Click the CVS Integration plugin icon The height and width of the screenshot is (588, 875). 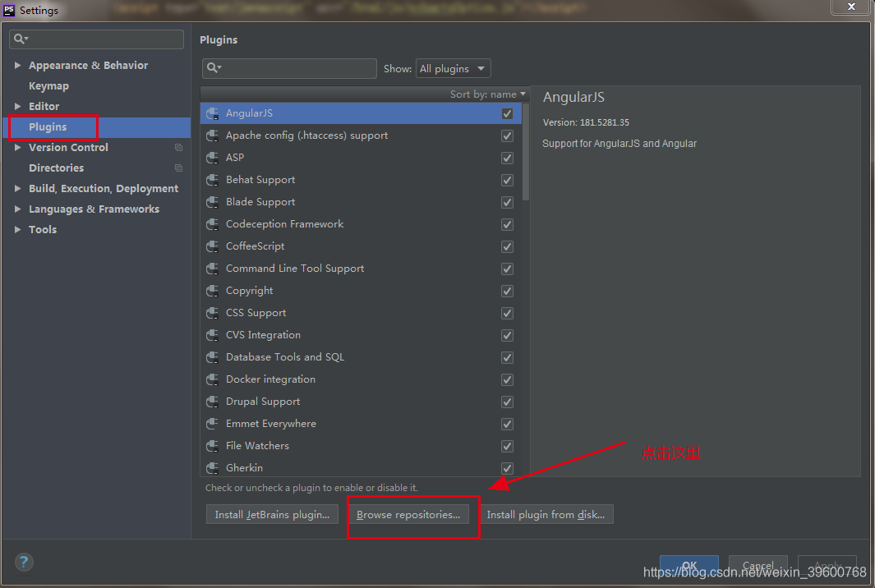coord(212,335)
